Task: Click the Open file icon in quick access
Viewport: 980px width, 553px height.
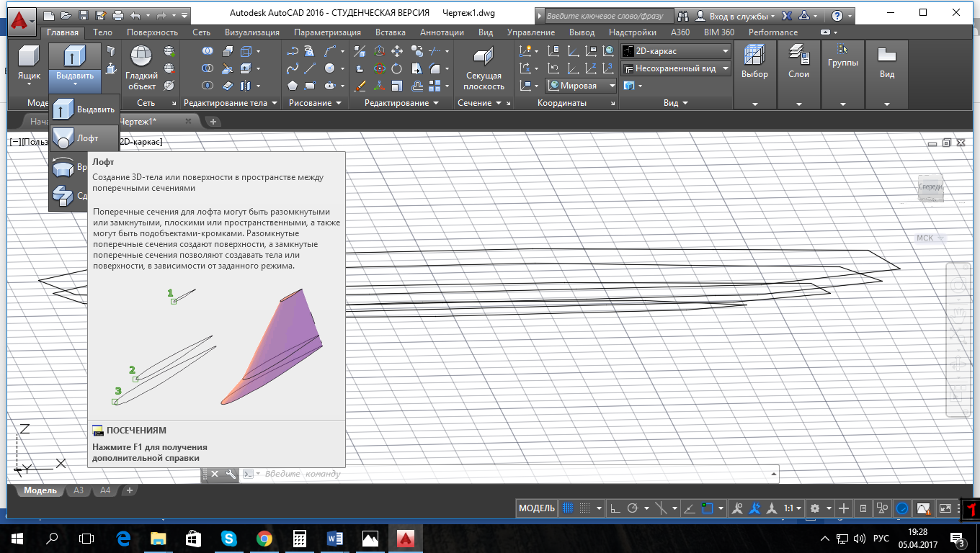Action: pyautogui.click(x=66, y=14)
